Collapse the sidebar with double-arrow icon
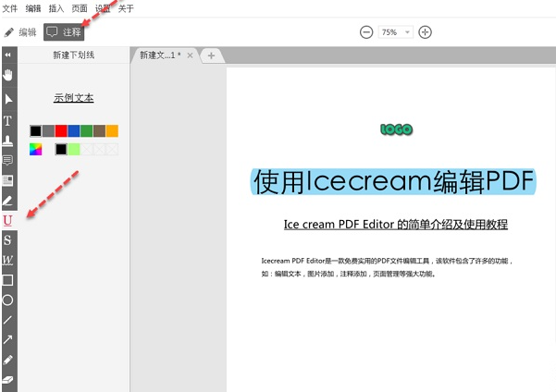Viewport: 556px width, 392px height. click(x=7, y=55)
